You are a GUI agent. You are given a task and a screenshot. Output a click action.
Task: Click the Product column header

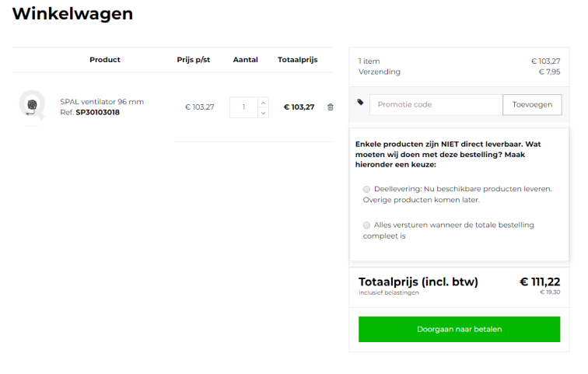tap(105, 60)
